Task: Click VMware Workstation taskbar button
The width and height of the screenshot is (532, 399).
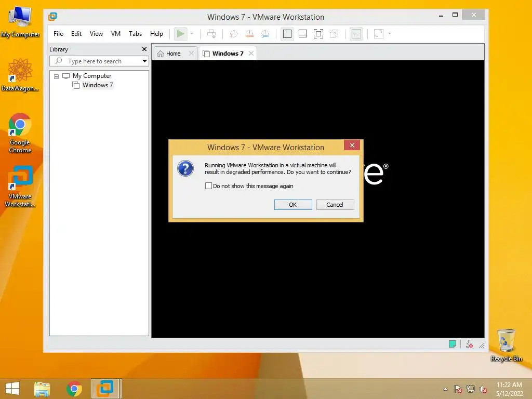Action: tap(105, 389)
